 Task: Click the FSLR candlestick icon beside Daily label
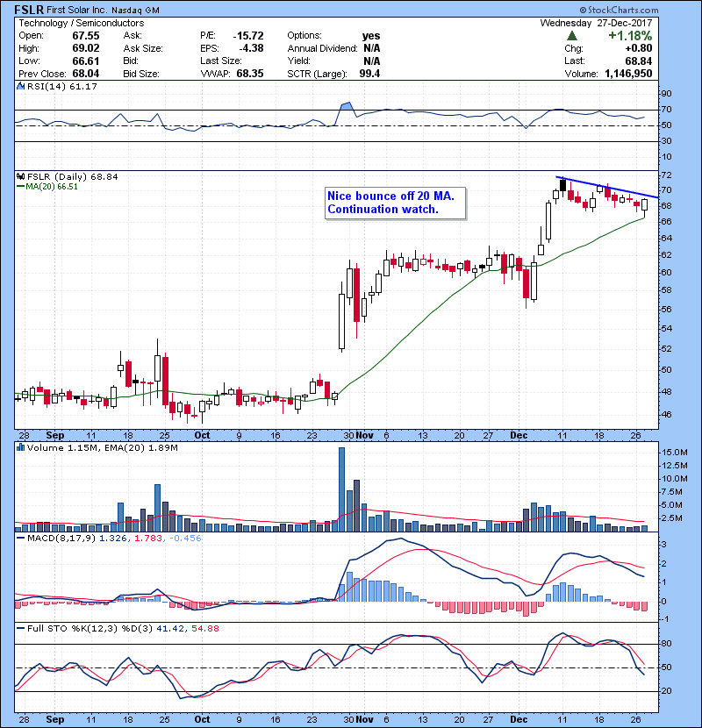click(x=20, y=176)
